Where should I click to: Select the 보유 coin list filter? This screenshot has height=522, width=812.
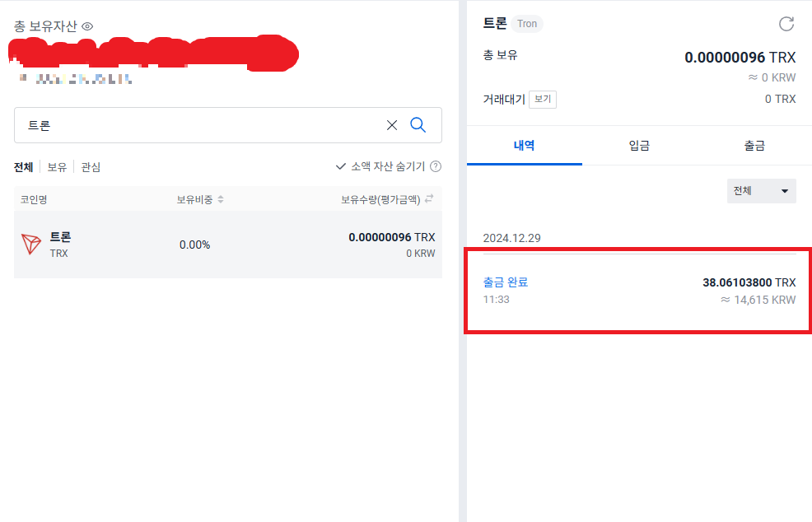(x=57, y=167)
